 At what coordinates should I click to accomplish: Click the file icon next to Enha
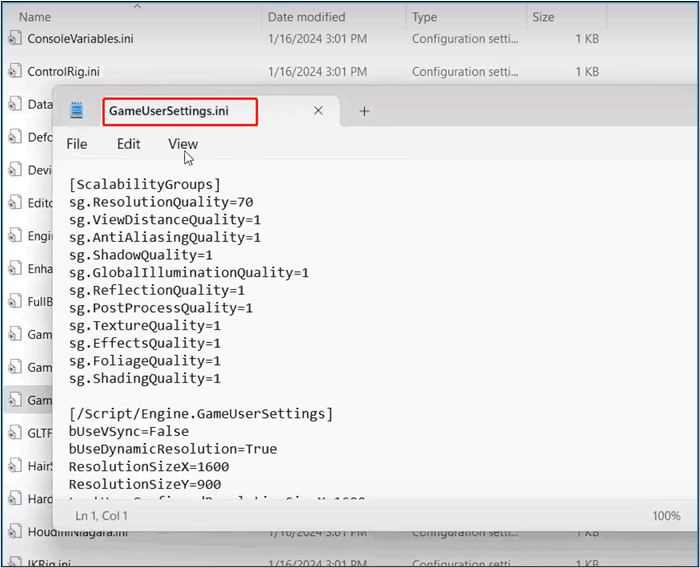click(x=15, y=268)
